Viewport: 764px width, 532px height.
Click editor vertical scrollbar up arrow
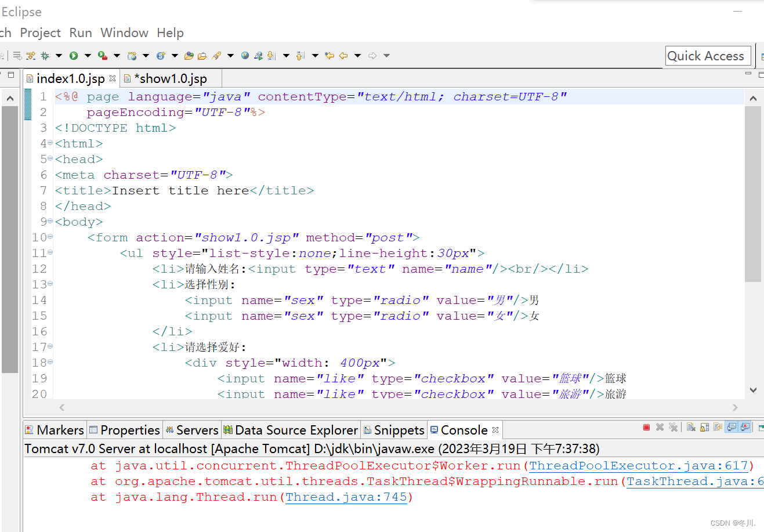(753, 98)
